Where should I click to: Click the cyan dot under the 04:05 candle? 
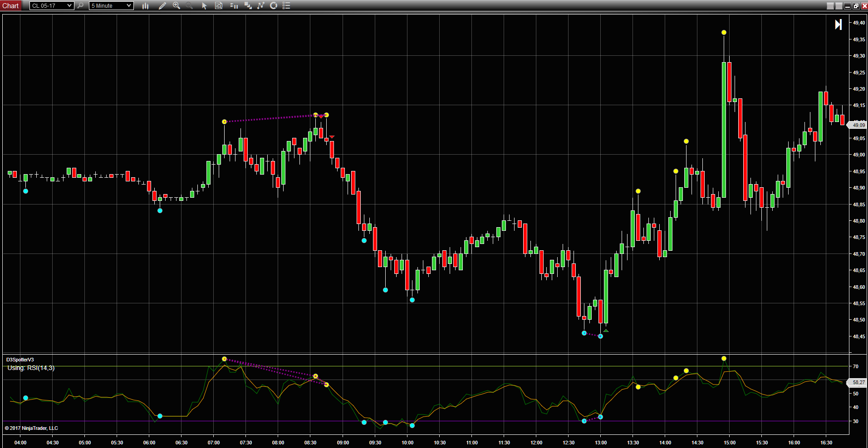[x=25, y=191]
